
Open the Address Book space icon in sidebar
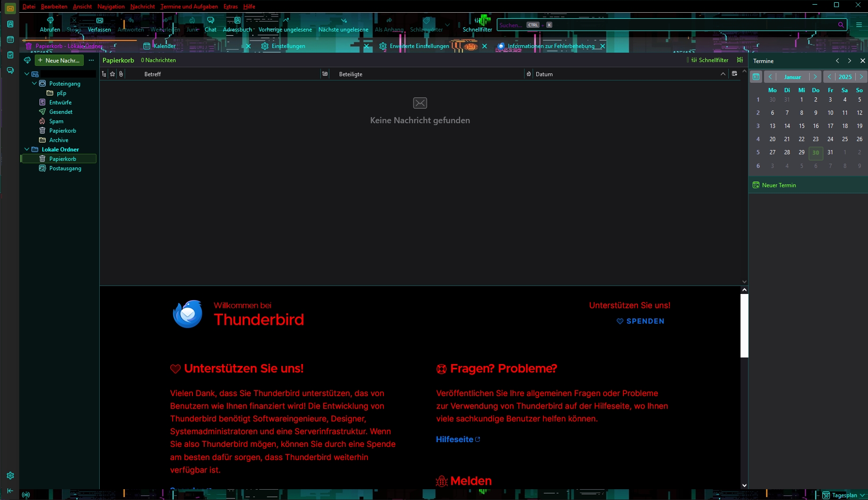tap(10, 24)
